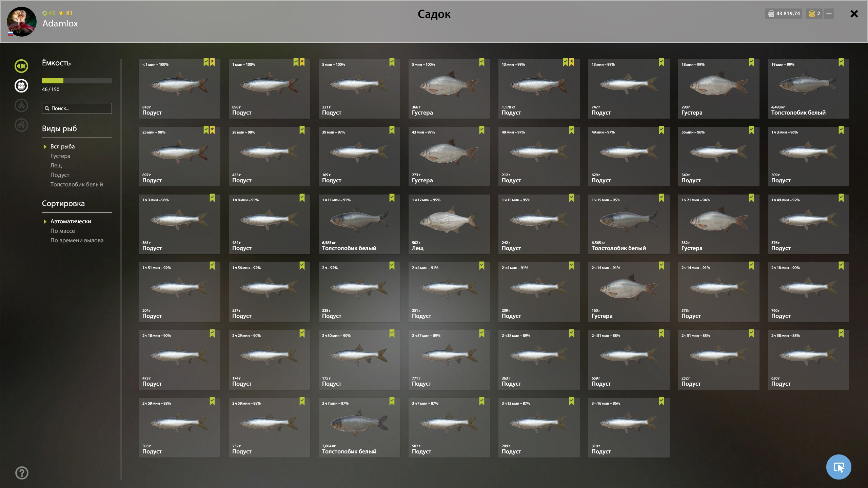Toggle bookmark flag on 502 г Лещ card

pyautogui.click(x=482, y=198)
